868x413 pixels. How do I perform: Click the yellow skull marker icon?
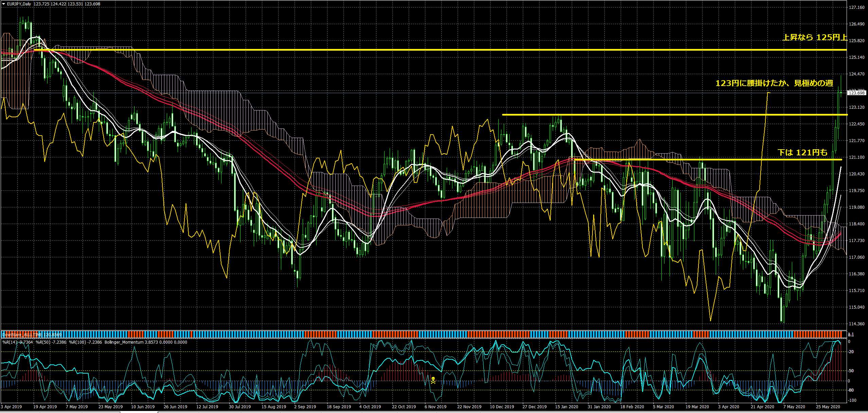click(x=433, y=380)
